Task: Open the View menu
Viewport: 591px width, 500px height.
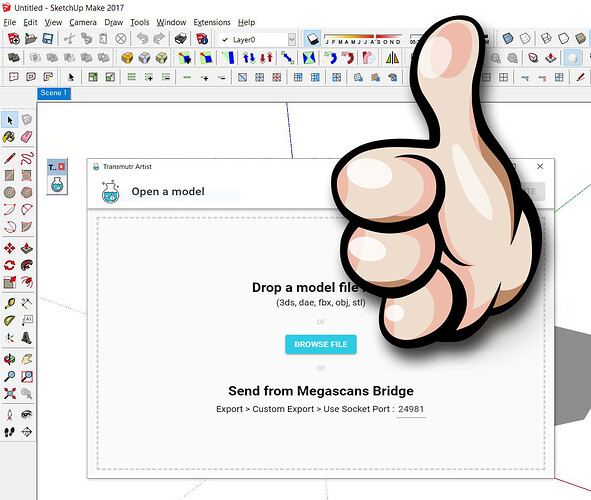Action: tap(53, 23)
